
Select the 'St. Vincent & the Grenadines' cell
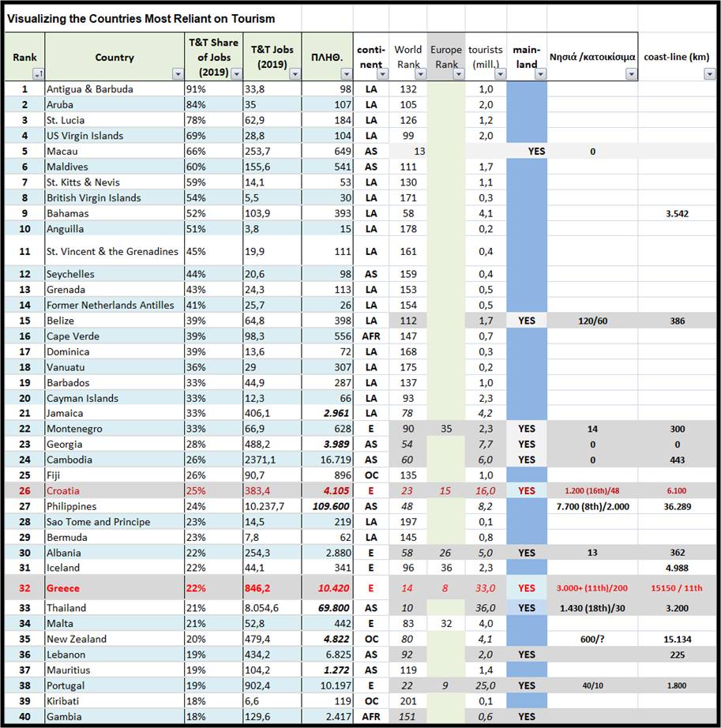[115, 251]
